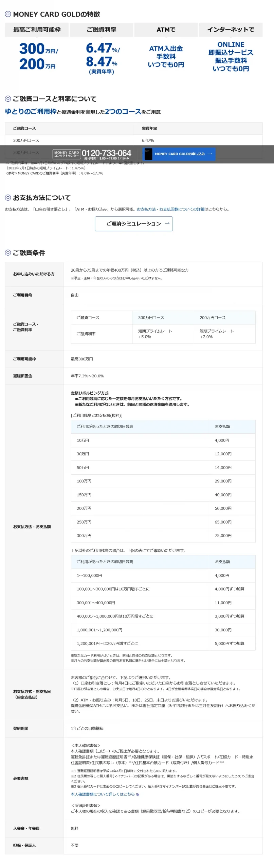The width and height of the screenshot is (274, 868).
Task: Click the MONEY CARD コンタクトセンター badge
Action: tap(67, 154)
